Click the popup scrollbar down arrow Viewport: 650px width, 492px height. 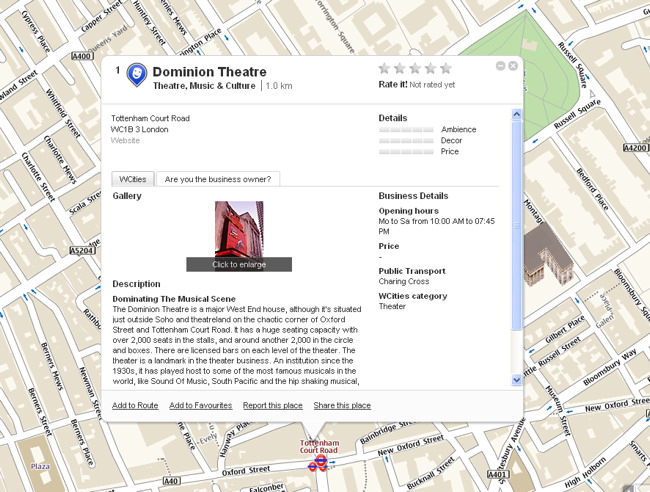coord(517,380)
